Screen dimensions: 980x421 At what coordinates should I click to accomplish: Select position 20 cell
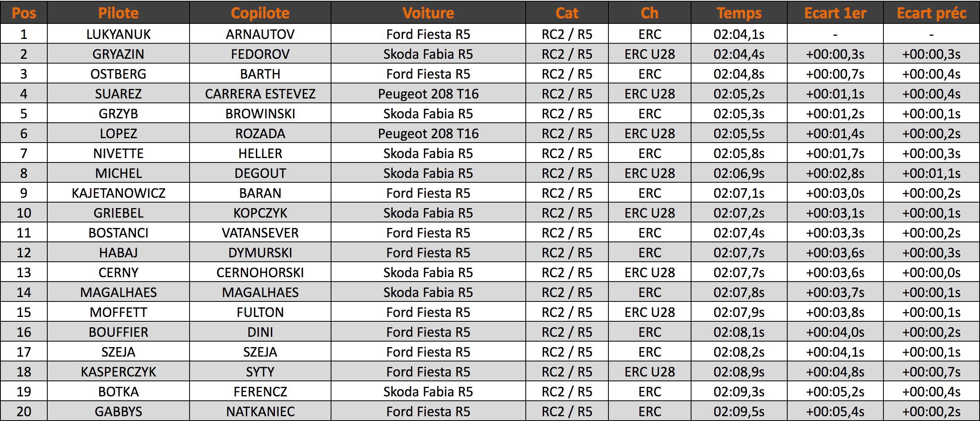coord(24,411)
